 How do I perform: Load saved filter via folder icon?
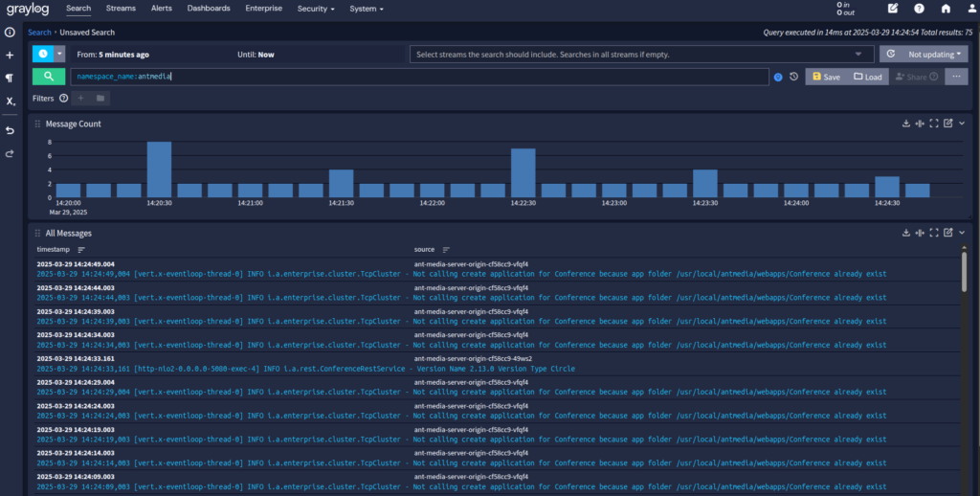pos(100,99)
